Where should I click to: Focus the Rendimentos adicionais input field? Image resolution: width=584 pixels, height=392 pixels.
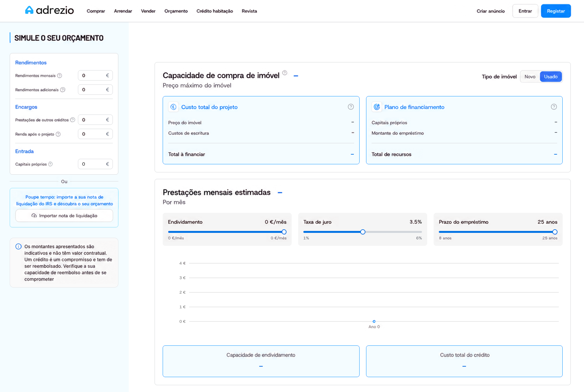(95, 90)
